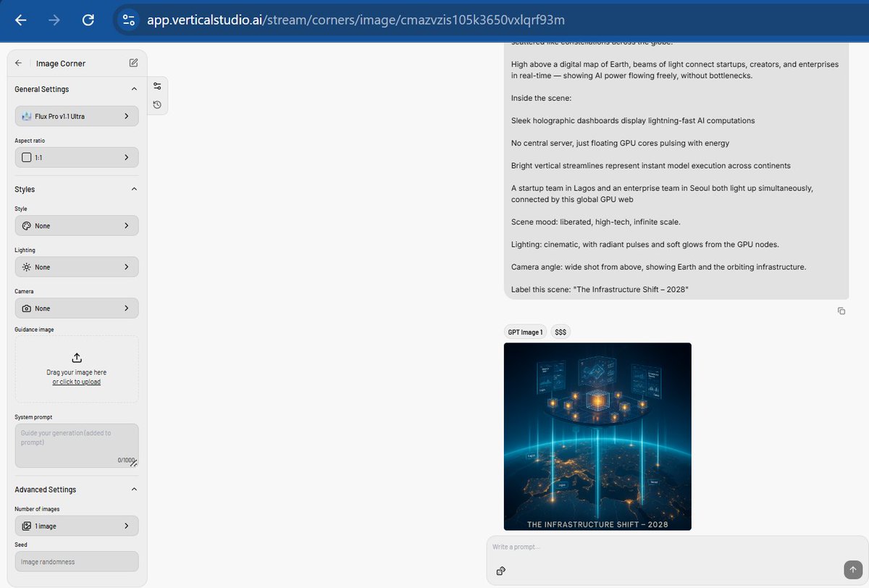The image size is (869, 588).
Task: Click the Seed input field
Action: coord(77,561)
